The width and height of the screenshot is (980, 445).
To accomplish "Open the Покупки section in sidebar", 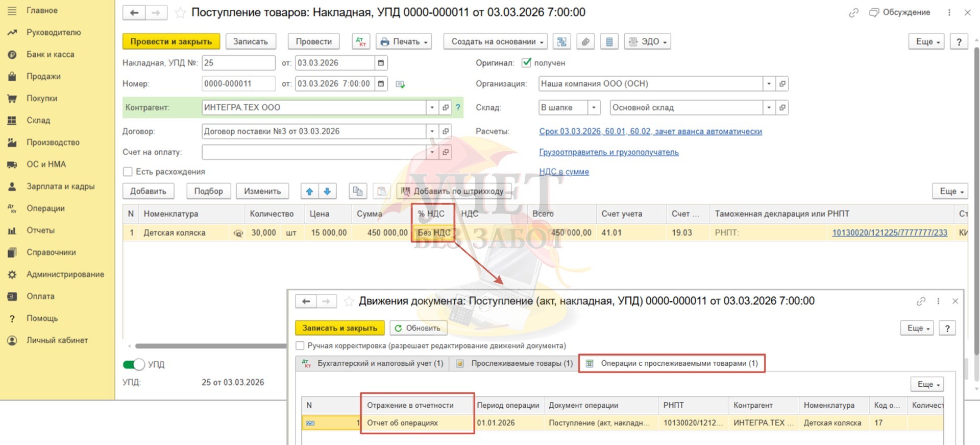I will tap(42, 98).
